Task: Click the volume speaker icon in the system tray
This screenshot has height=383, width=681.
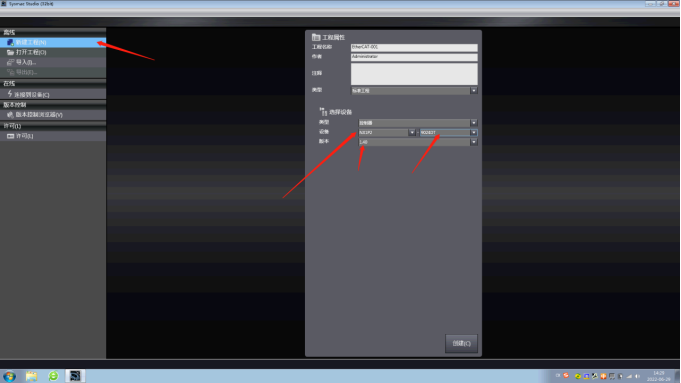Action: [x=638, y=376]
